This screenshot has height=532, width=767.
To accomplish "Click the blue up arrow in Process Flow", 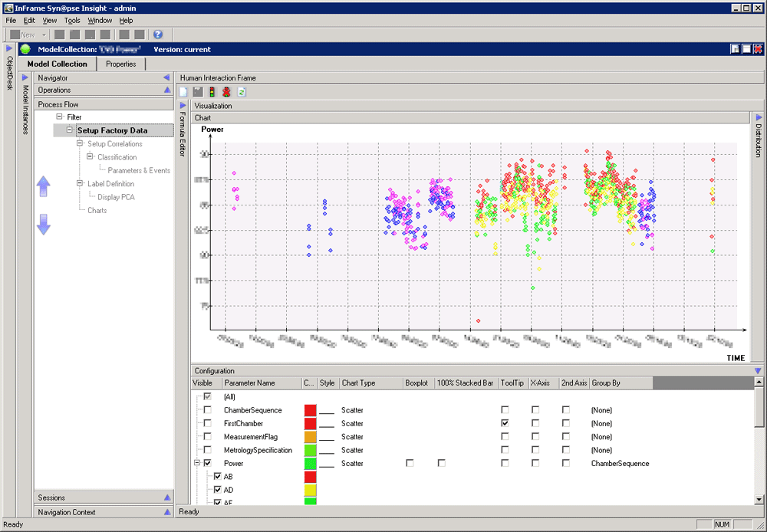I will point(44,186).
